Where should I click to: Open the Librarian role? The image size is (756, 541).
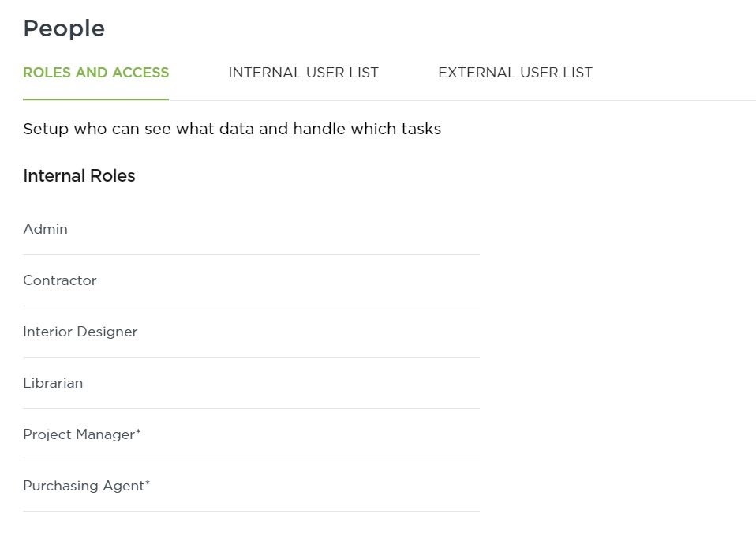coord(251,383)
